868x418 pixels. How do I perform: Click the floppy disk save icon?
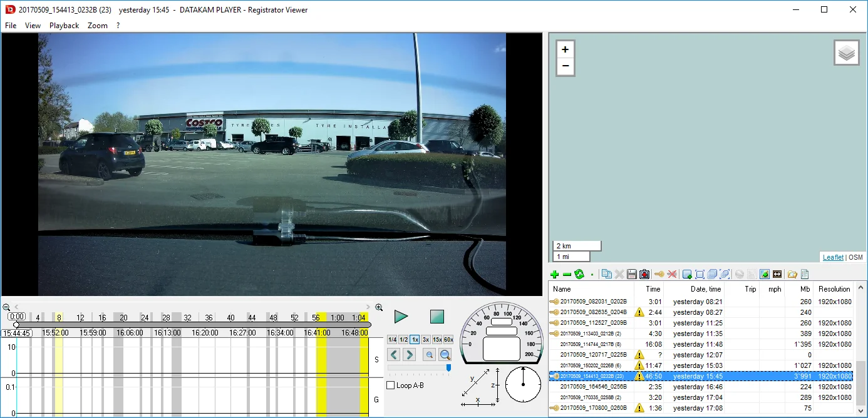pyautogui.click(x=632, y=274)
